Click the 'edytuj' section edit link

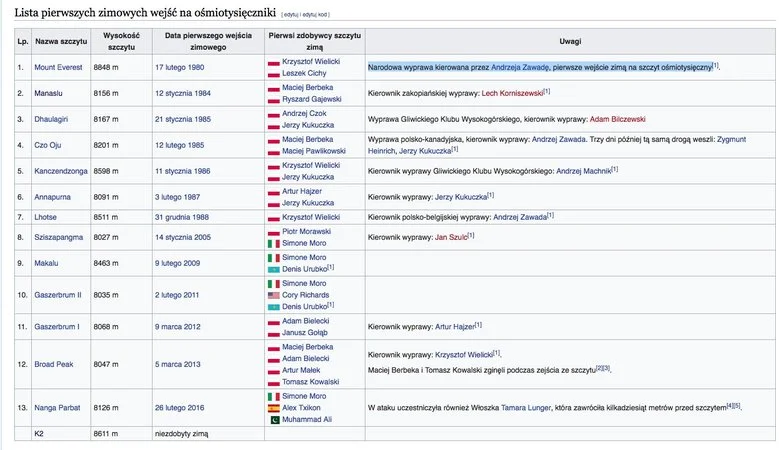(291, 14)
